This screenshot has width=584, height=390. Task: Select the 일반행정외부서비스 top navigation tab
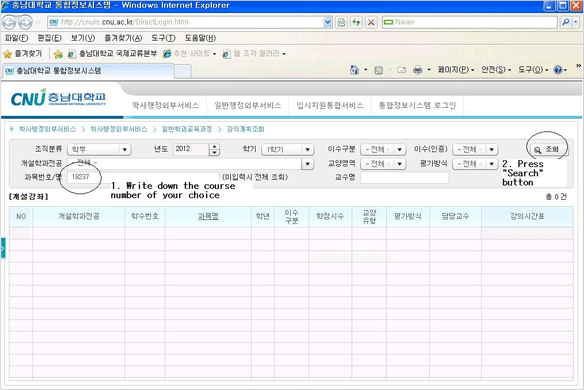tap(248, 105)
